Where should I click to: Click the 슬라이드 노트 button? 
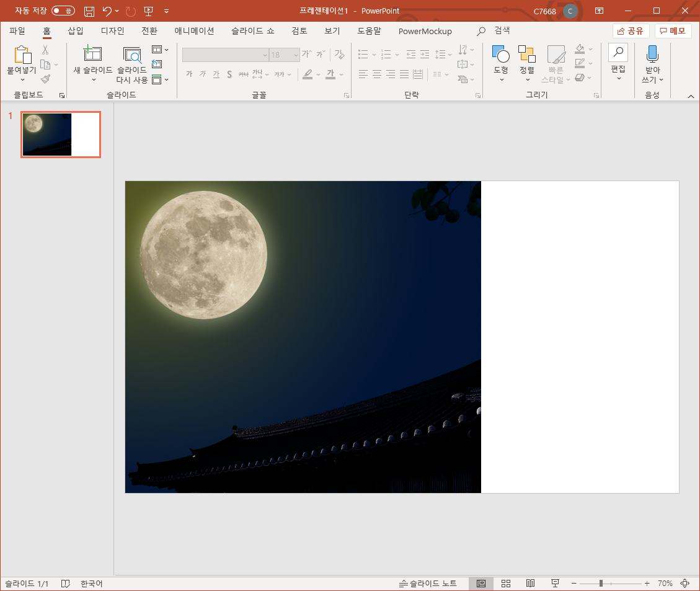(x=428, y=584)
